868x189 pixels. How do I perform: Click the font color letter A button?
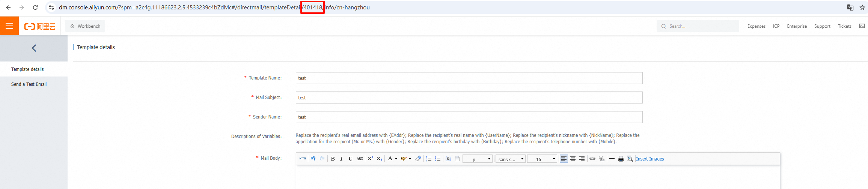click(x=390, y=159)
